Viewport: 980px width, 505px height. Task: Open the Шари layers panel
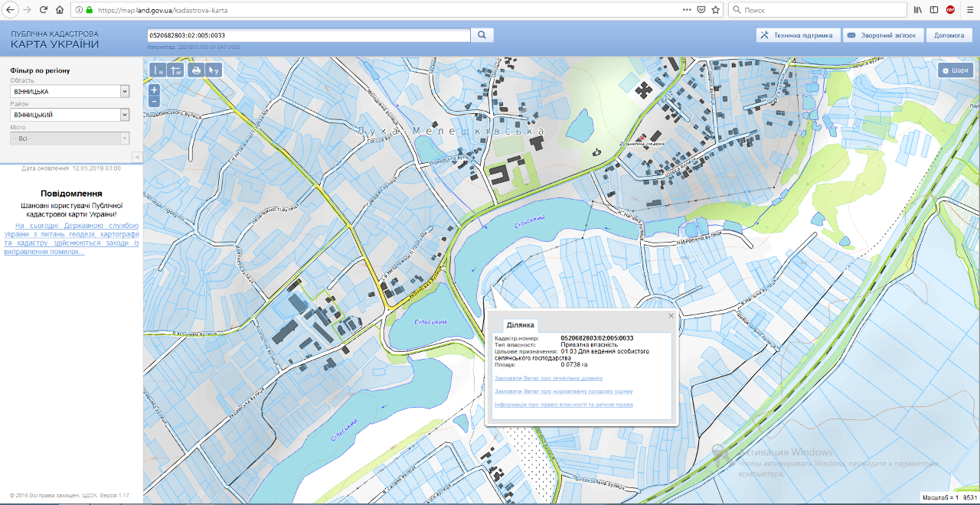[955, 70]
